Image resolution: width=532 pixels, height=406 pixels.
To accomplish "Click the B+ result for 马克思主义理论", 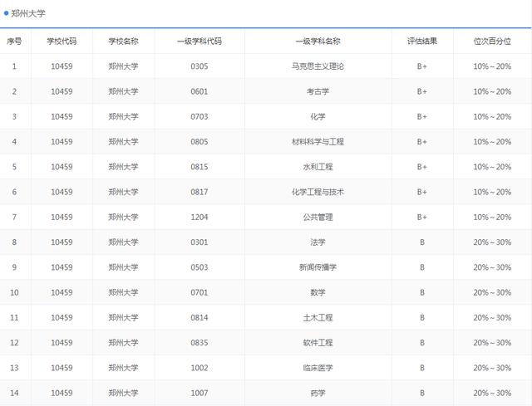I will [422, 66].
